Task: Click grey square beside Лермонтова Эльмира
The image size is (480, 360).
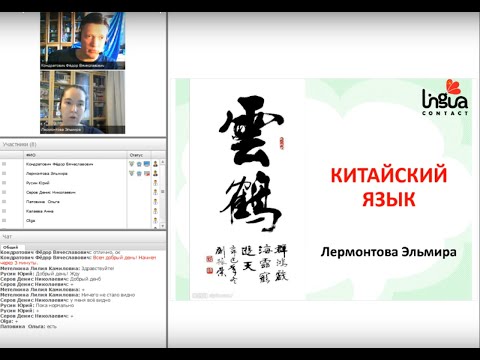Action: (4, 173)
